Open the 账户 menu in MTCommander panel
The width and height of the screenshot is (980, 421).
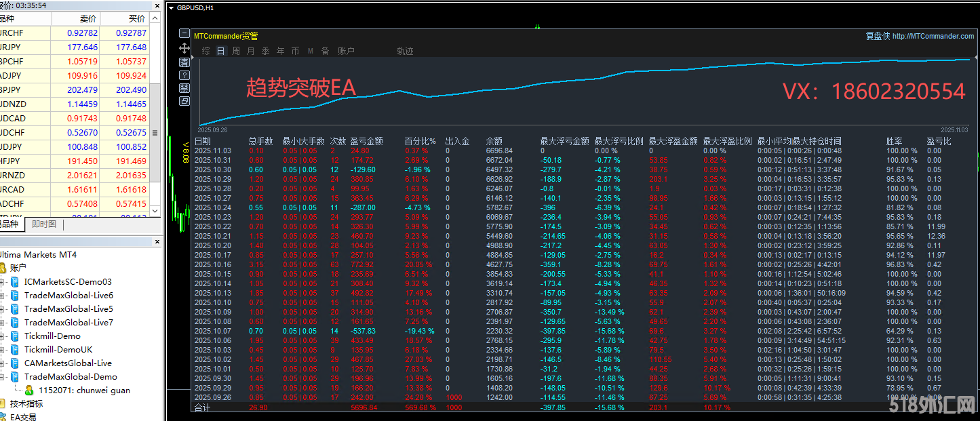click(345, 50)
